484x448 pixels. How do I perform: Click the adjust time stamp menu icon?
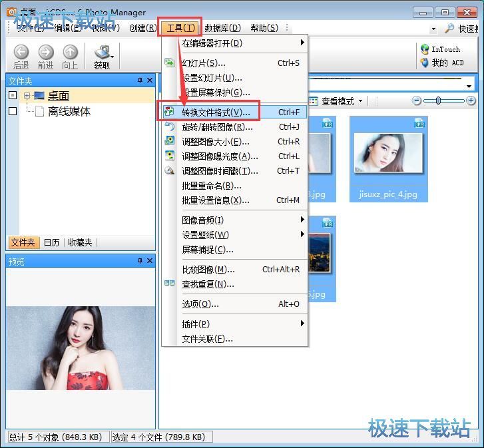point(169,170)
